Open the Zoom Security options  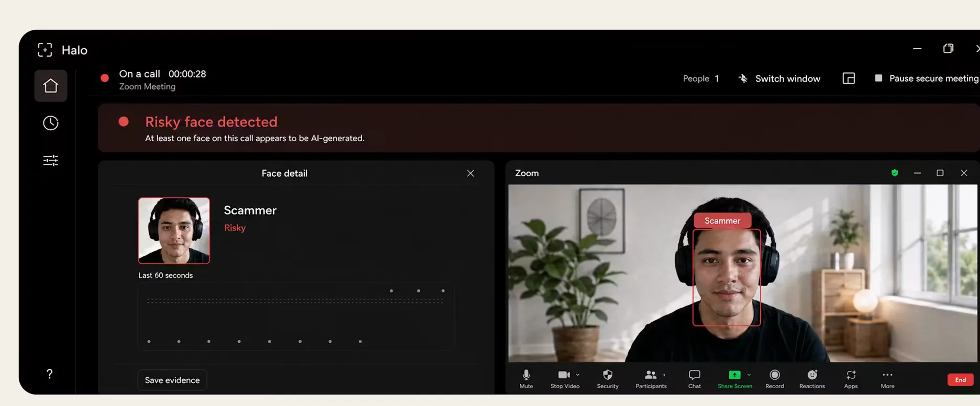click(x=608, y=379)
